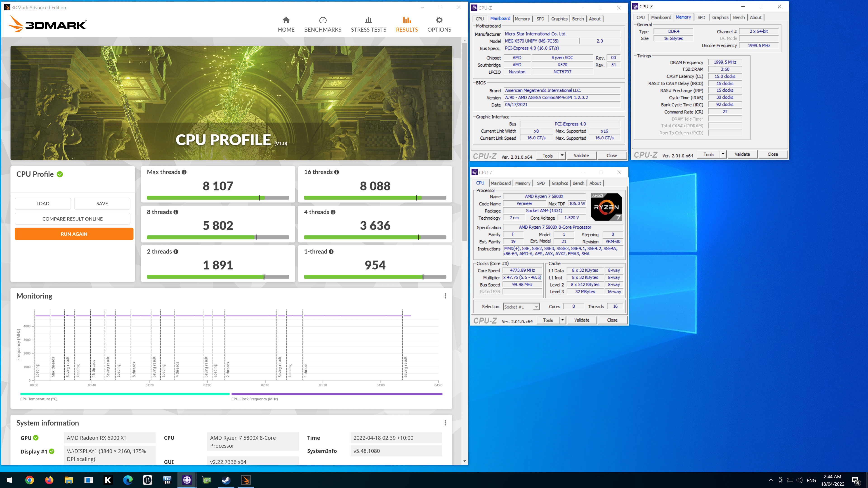Click CPU Clock Frequency purple legend bar

(x=337, y=394)
